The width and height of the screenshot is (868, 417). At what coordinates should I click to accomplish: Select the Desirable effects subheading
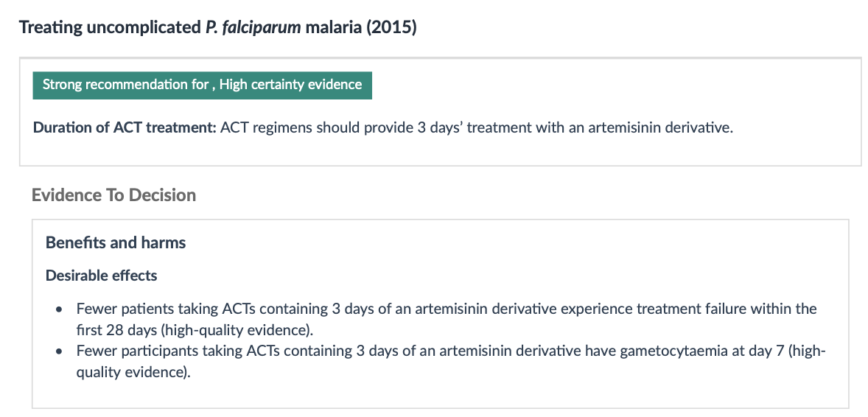tap(102, 276)
